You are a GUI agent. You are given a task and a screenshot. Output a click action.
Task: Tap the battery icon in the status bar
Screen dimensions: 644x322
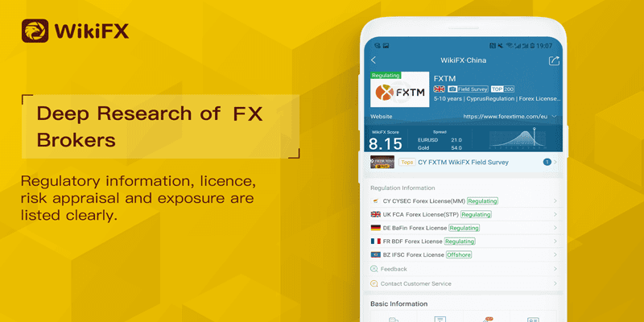click(532, 45)
